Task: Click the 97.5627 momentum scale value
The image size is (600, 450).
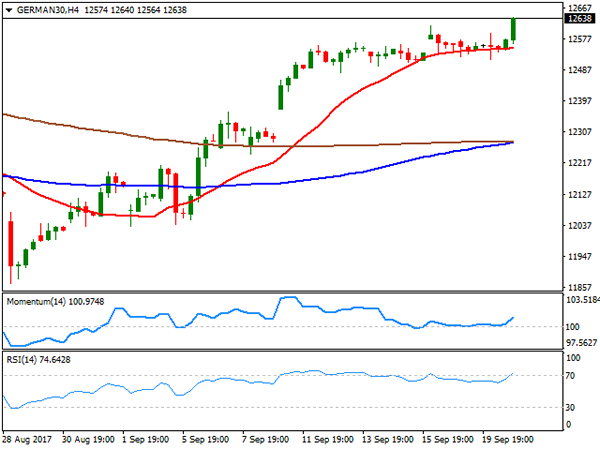Action: [x=582, y=342]
